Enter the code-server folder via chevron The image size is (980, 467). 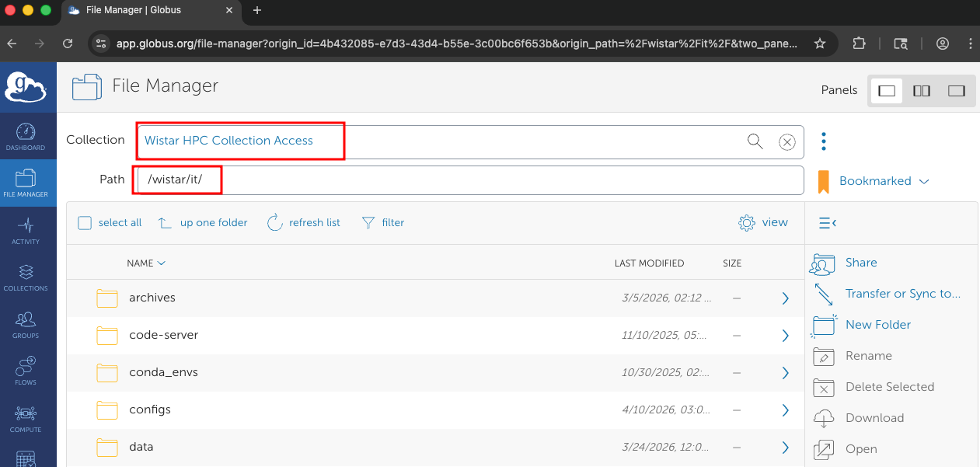point(785,336)
